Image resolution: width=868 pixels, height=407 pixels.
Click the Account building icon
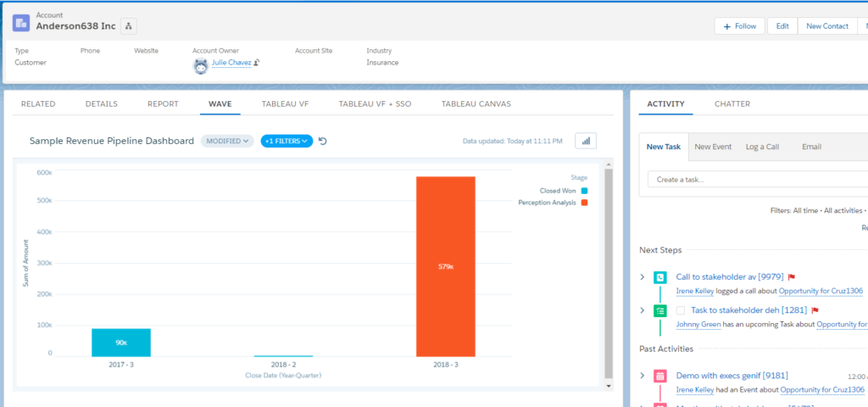click(x=21, y=23)
